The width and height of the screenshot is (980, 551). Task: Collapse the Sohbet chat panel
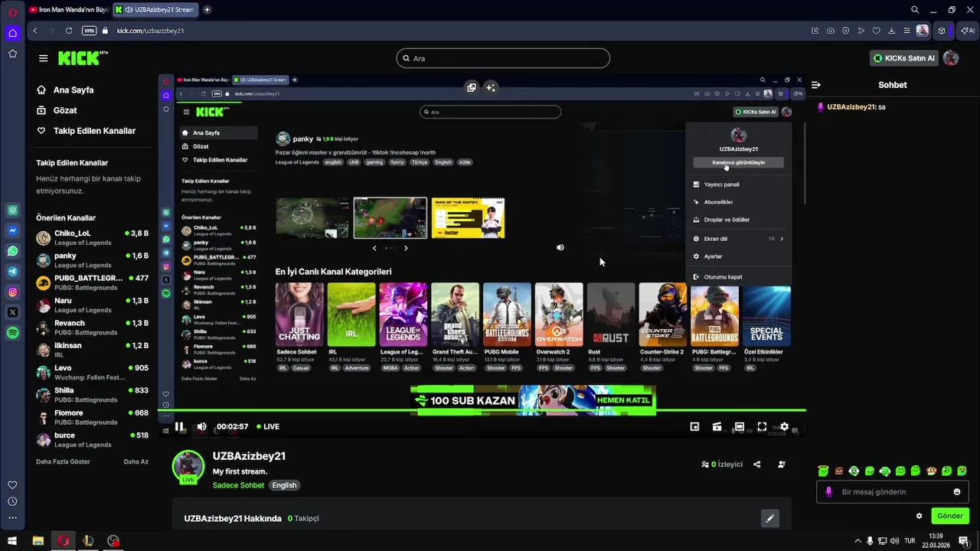click(x=816, y=85)
